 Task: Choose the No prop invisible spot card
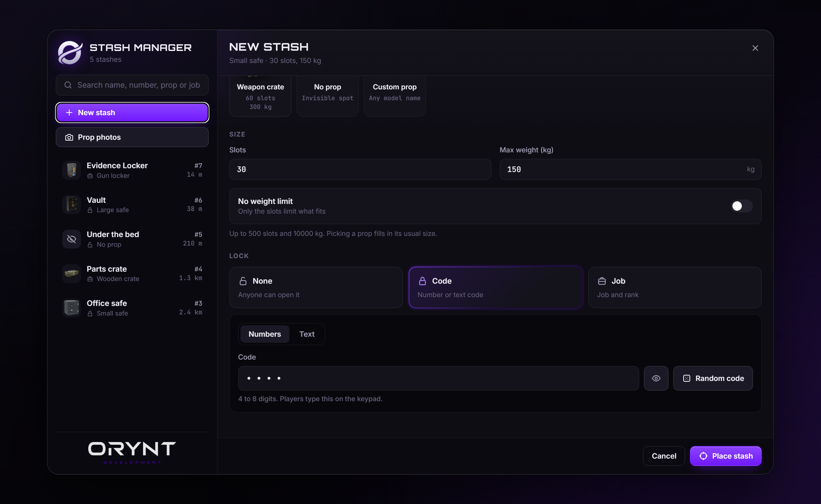click(x=328, y=96)
